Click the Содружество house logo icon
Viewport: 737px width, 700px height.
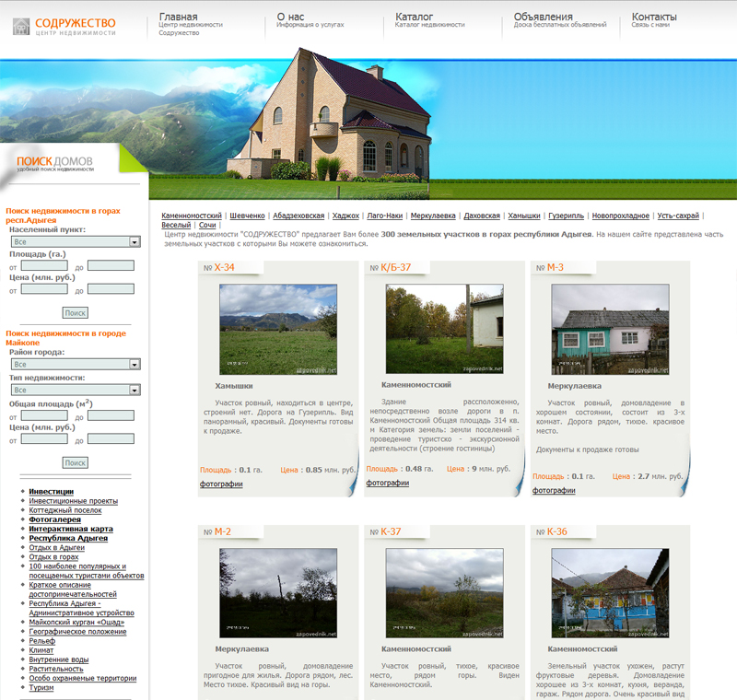(20, 26)
